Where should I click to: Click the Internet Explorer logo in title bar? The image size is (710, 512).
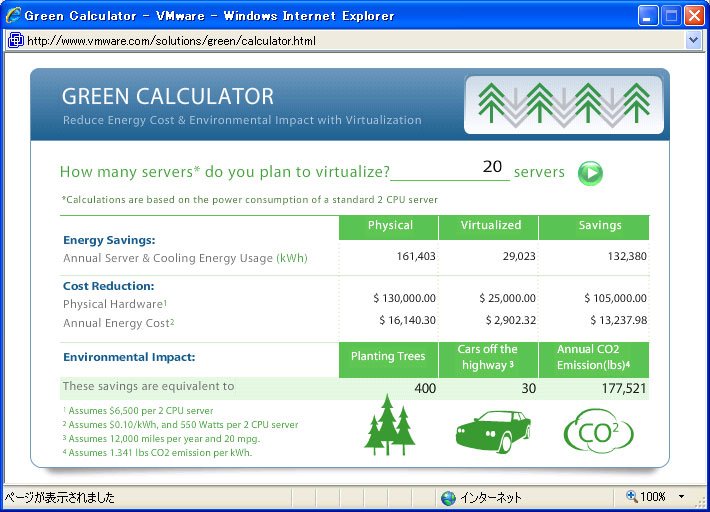click(x=13, y=15)
